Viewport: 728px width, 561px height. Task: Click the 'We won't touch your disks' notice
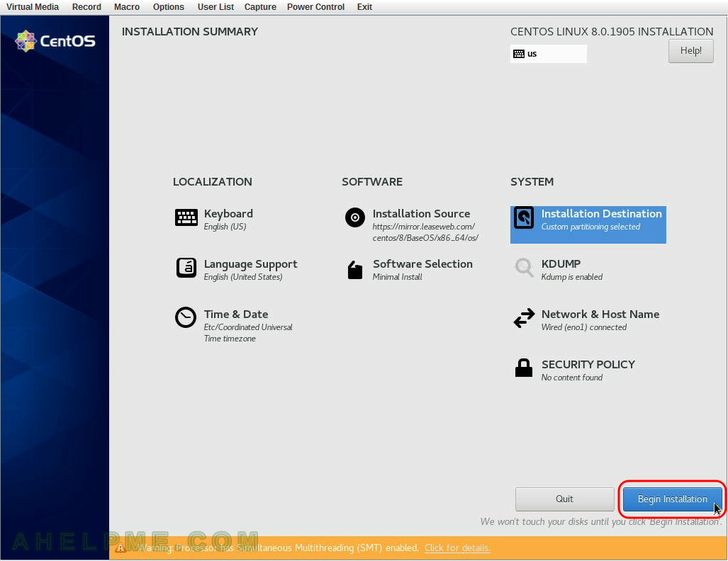[x=601, y=521]
